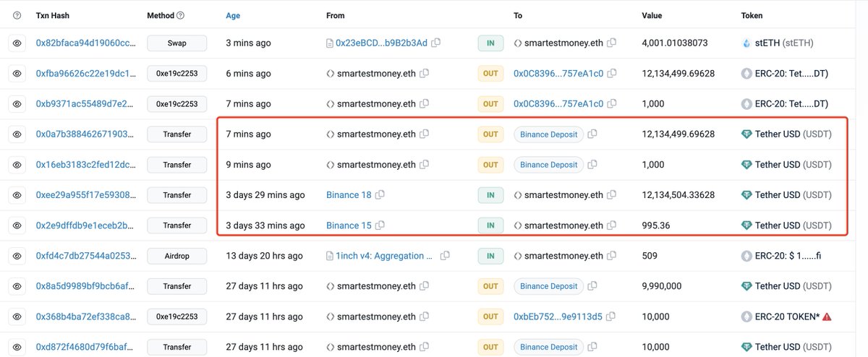Viewport: 868px width, 357px height.
Task: Preview transaction 0x82bfaca94d19060cc with eye icon
Action: (x=17, y=43)
